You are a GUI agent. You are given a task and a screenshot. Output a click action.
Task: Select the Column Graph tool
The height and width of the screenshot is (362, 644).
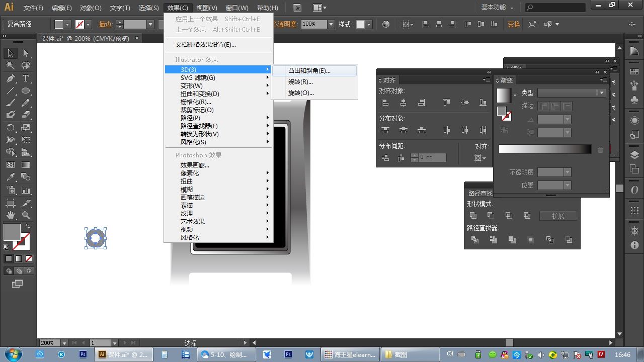[26, 191]
